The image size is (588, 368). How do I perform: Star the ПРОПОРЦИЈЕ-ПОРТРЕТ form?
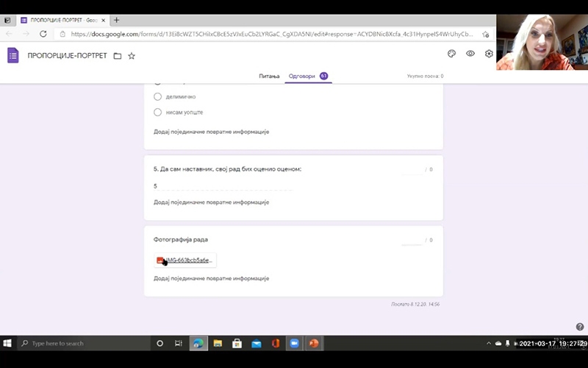[x=132, y=56]
